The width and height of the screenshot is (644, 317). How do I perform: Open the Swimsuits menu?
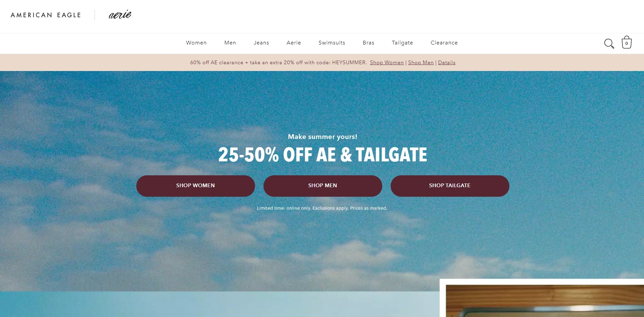point(332,43)
